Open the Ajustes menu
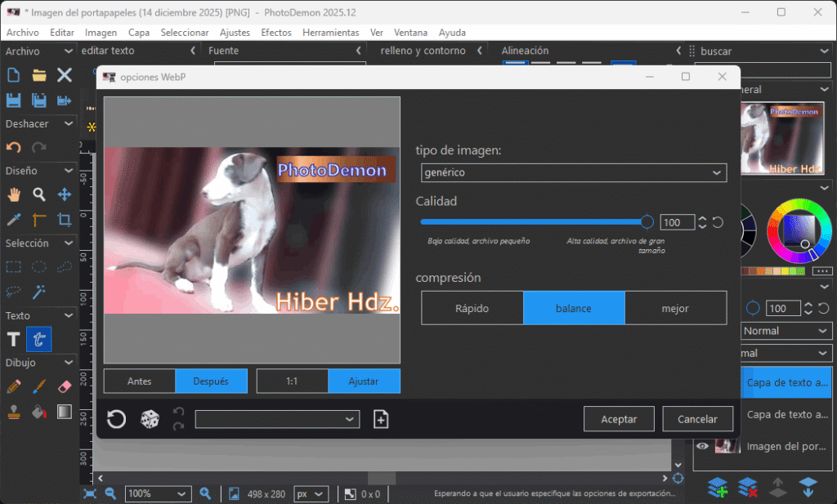This screenshot has width=837, height=504. [x=235, y=33]
